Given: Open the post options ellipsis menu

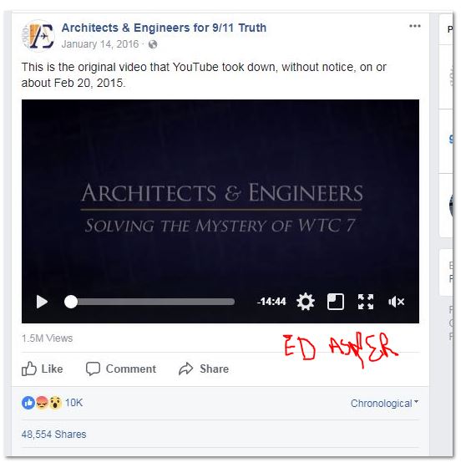Looking at the screenshot, I should pos(415,26).
